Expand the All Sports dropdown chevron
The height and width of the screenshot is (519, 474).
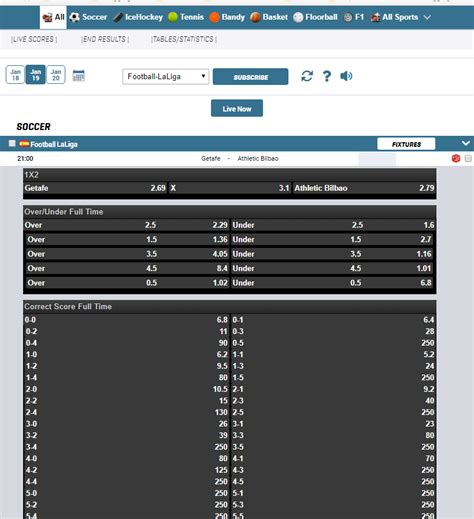click(427, 17)
